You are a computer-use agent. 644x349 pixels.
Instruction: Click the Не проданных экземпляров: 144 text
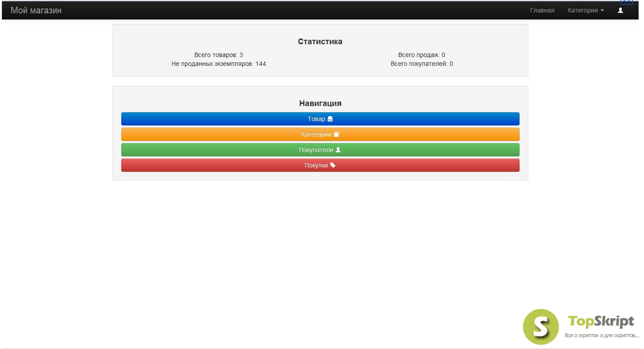(219, 63)
